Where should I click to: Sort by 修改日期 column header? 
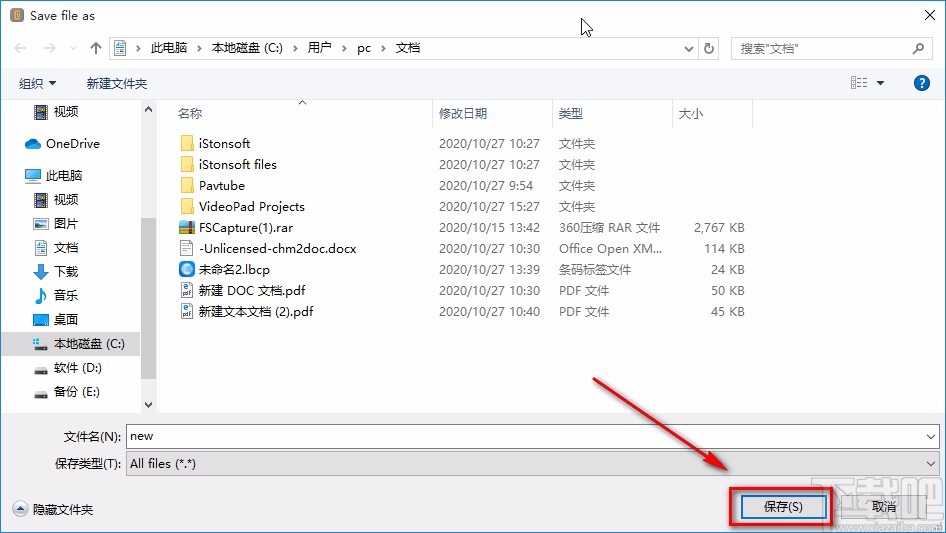[x=463, y=113]
